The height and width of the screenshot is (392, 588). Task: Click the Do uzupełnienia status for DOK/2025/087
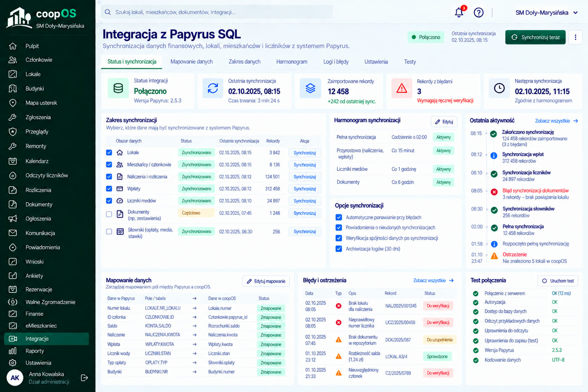pos(440,340)
